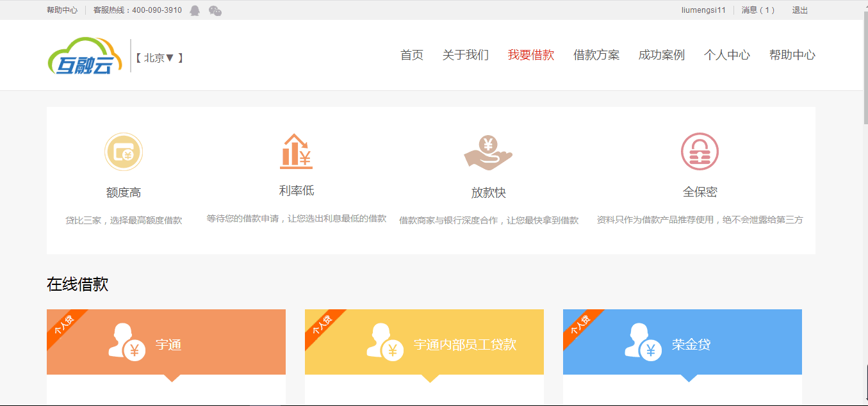Open 成功案例 page from navigation
The image size is (868, 406).
point(662,55)
